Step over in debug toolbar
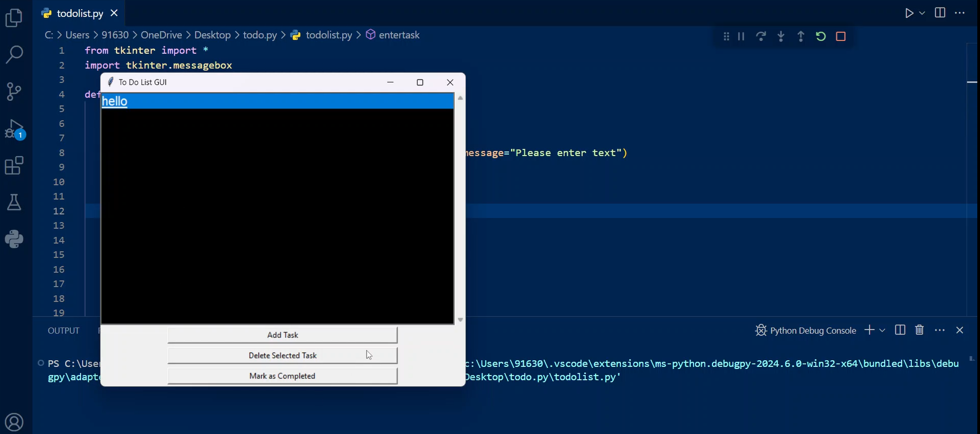The width and height of the screenshot is (980, 434). point(761,36)
